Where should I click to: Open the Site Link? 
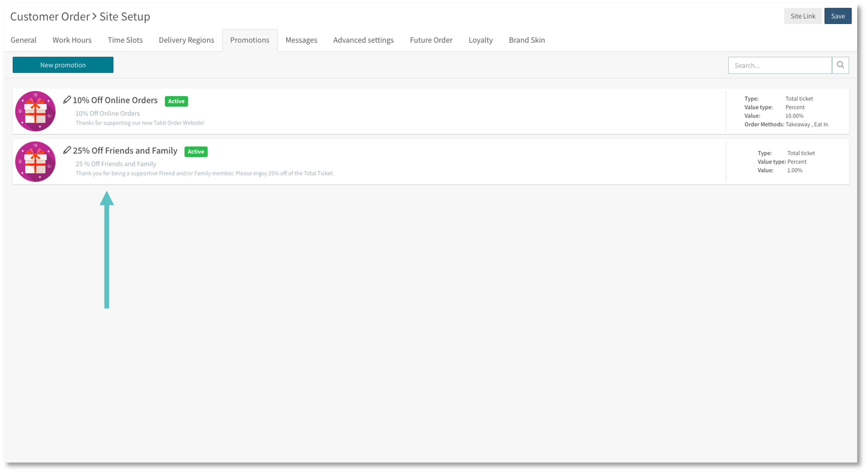coord(803,16)
